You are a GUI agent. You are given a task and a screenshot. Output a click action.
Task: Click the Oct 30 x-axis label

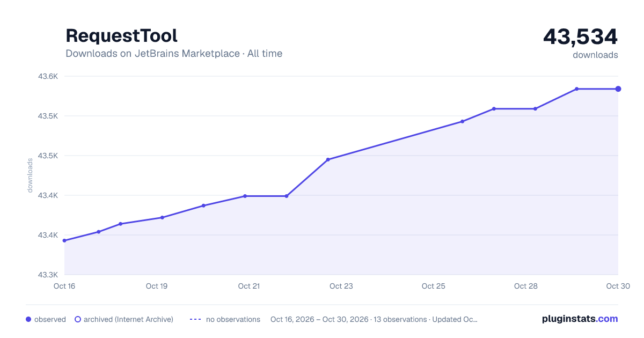[617, 286]
